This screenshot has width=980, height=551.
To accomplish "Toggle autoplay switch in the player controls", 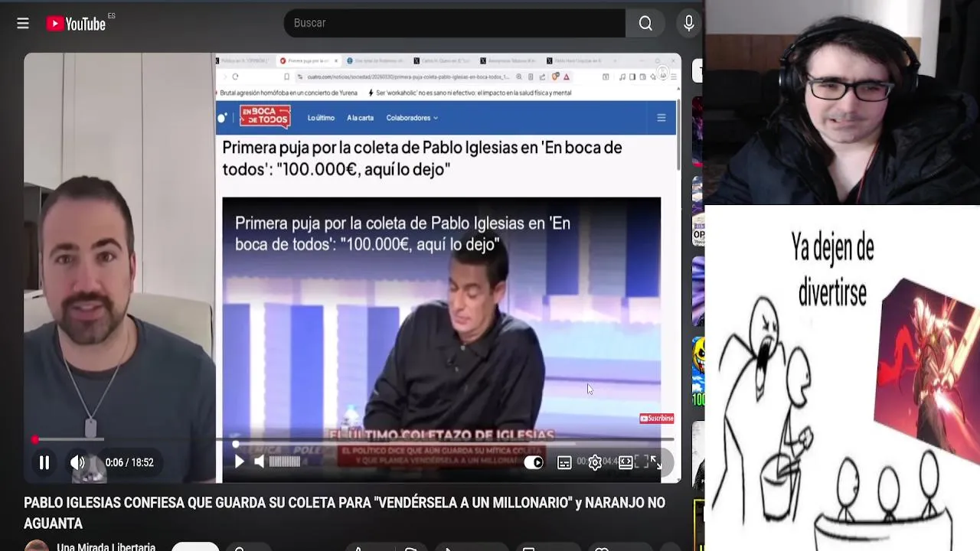I will coord(534,462).
